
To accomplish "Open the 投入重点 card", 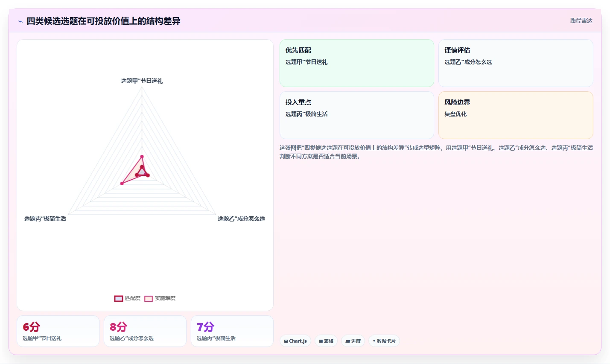I will pos(357,115).
